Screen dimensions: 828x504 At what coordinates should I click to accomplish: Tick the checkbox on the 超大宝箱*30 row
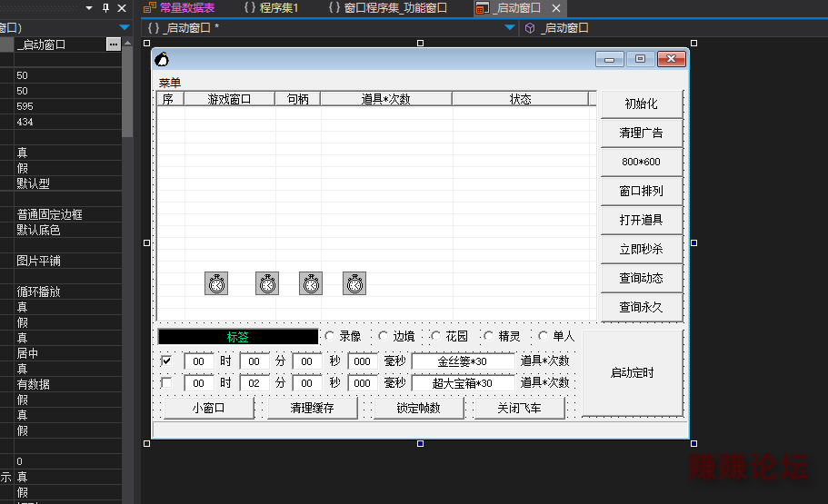(166, 383)
